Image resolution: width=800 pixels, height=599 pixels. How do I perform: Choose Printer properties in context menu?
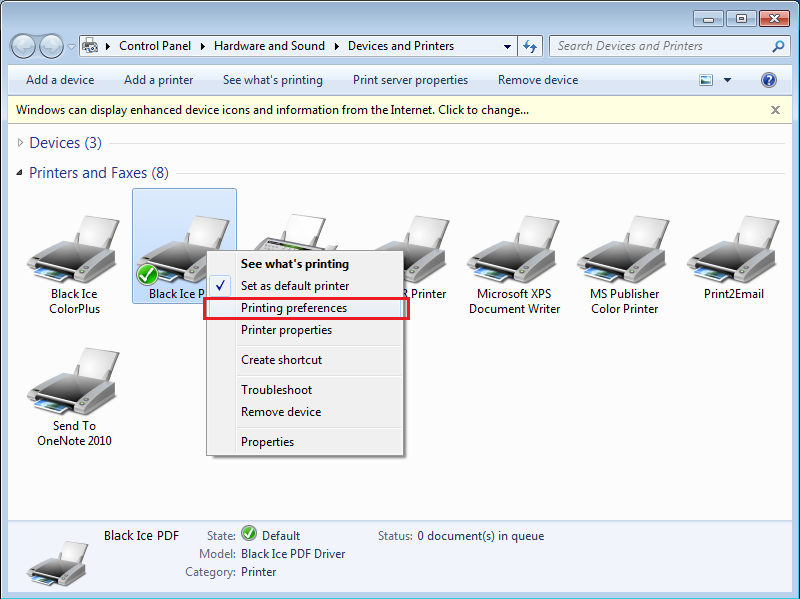point(305,330)
